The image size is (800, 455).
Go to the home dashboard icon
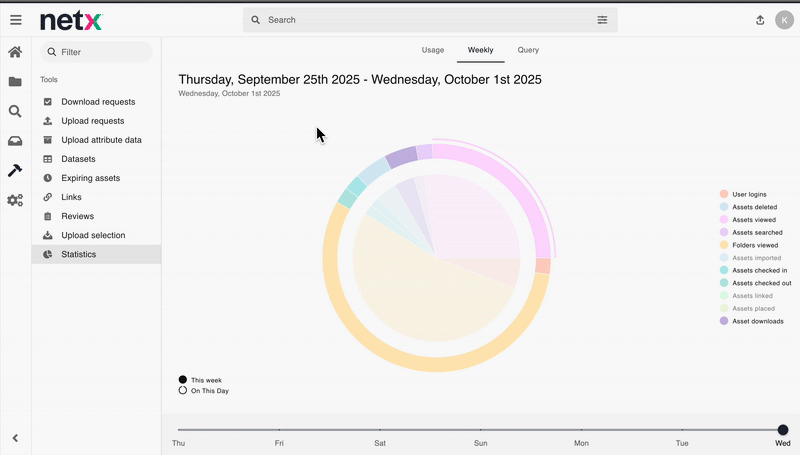coord(15,52)
